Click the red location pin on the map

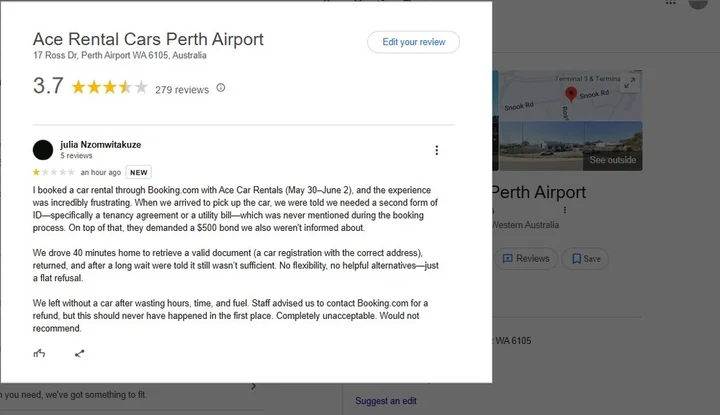tap(571, 94)
